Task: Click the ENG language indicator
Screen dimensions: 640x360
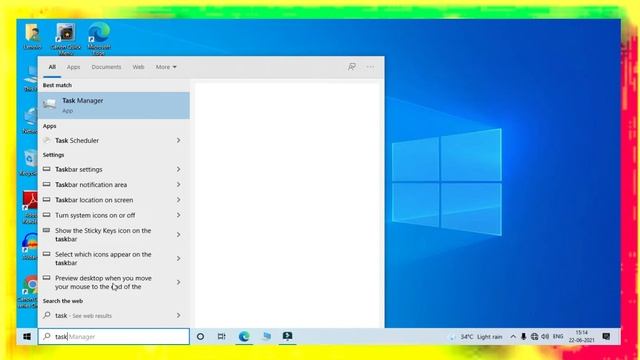Action: click(x=558, y=337)
